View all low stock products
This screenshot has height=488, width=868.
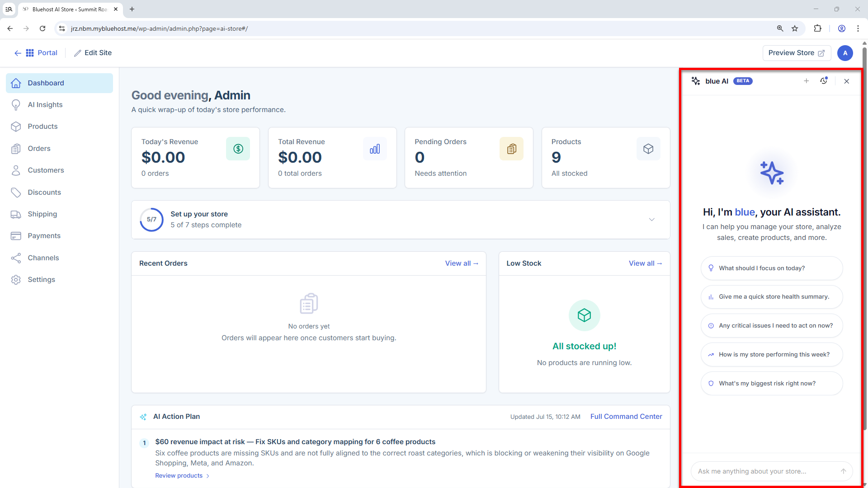coord(646,263)
